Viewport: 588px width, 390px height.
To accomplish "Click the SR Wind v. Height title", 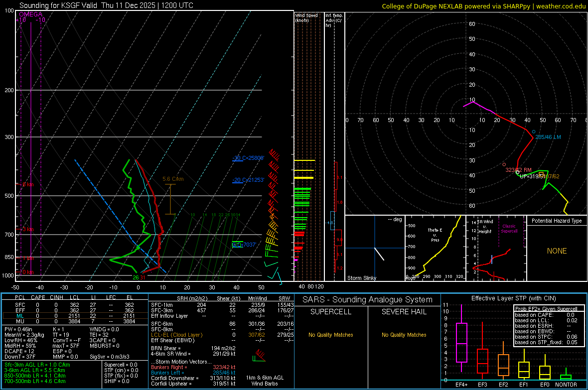I will coord(485,227).
